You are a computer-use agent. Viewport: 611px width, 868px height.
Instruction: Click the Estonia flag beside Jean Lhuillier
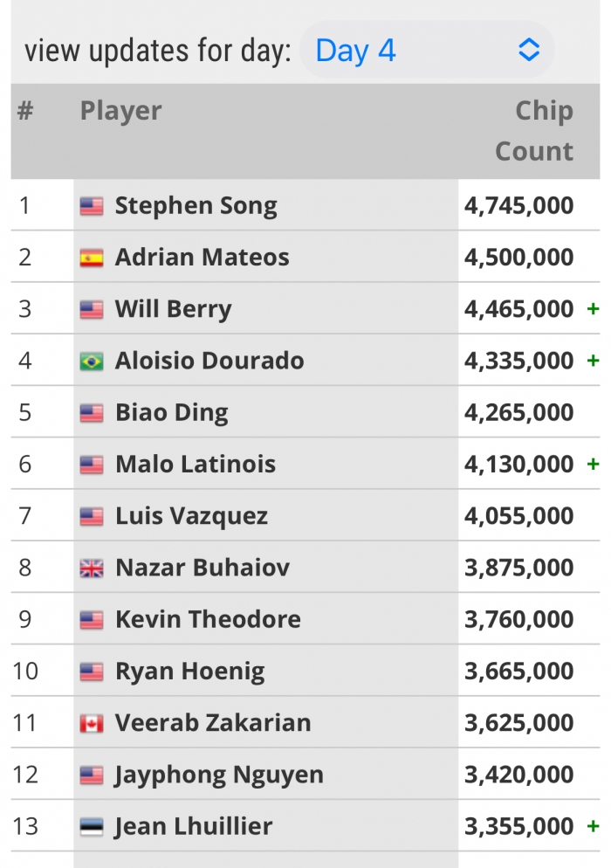tap(92, 827)
